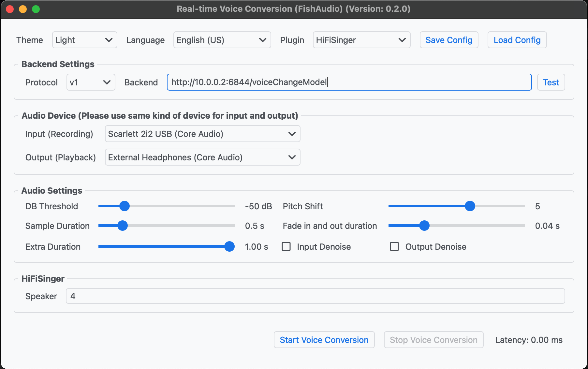This screenshot has width=588, height=369.
Task: Click the Speaker input field
Action: [x=315, y=296]
